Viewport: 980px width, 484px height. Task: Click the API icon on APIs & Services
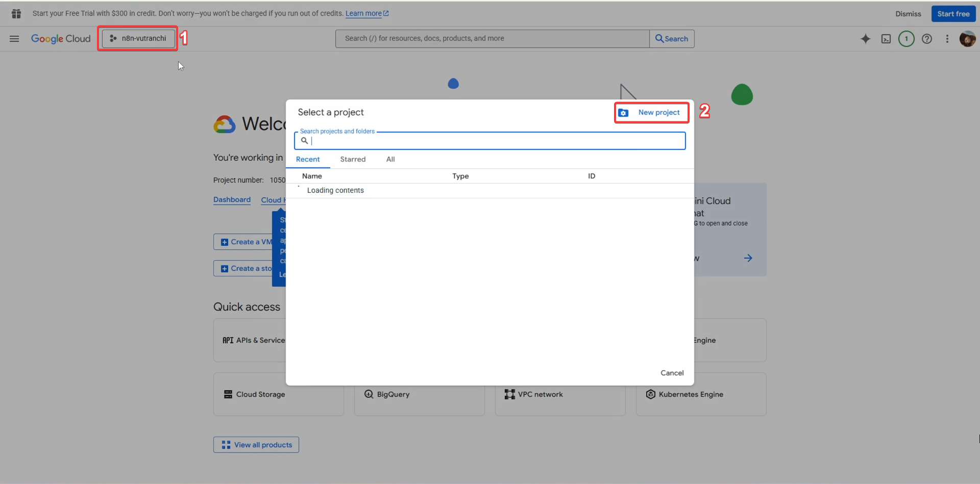pyautogui.click(x=228, y=340)
